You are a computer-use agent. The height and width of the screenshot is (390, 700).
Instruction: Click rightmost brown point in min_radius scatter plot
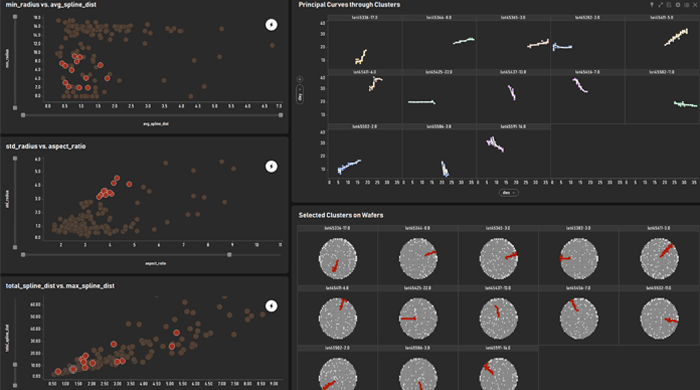click(272, 46)
